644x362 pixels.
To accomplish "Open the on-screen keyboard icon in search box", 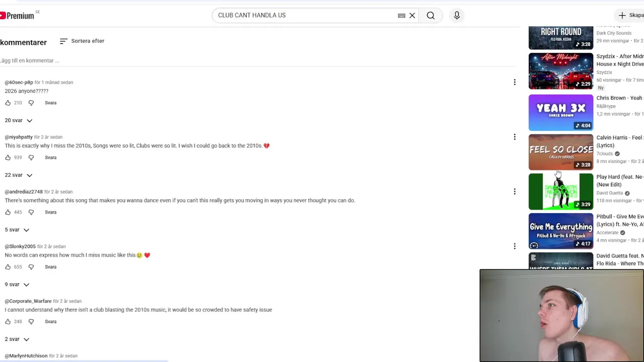I will pos(401,16).
